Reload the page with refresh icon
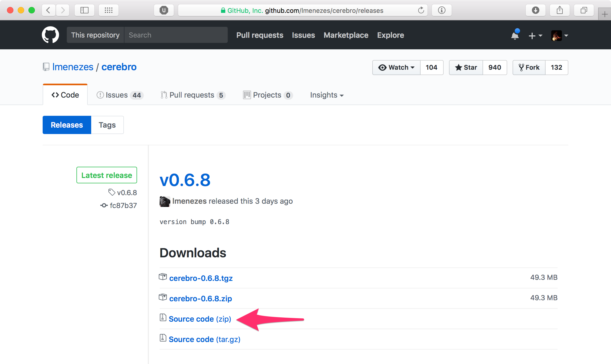 (x=421, y=10)
